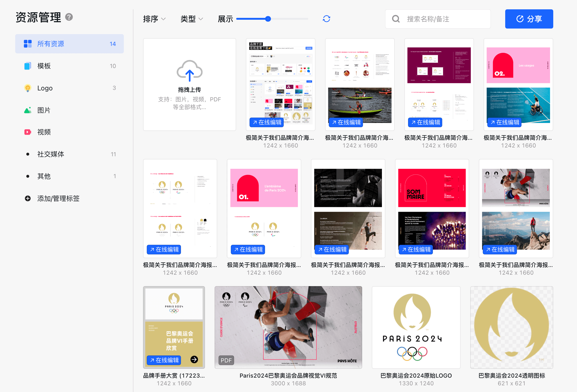Select 模板 category in sidebar

click(69, 66)
